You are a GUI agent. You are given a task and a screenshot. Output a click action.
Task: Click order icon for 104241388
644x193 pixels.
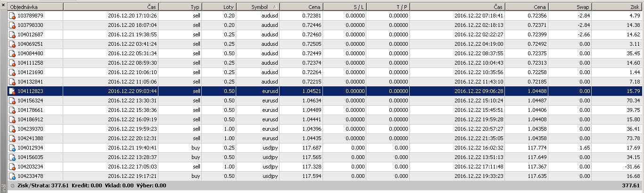click(12, 138)
